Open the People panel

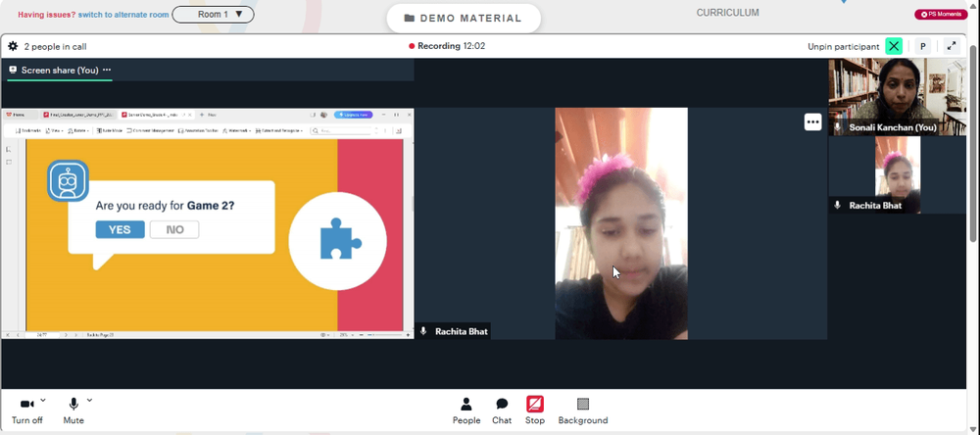466,411
